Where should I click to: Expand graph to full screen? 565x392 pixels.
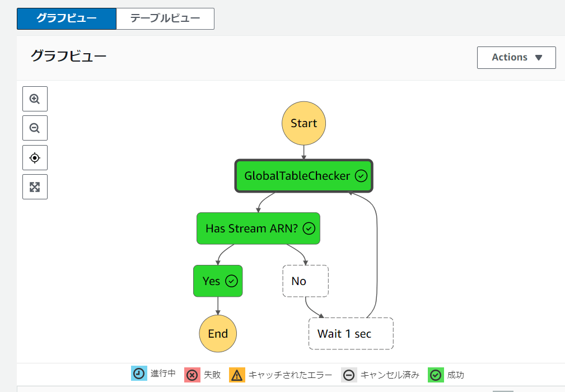[35, 186]
